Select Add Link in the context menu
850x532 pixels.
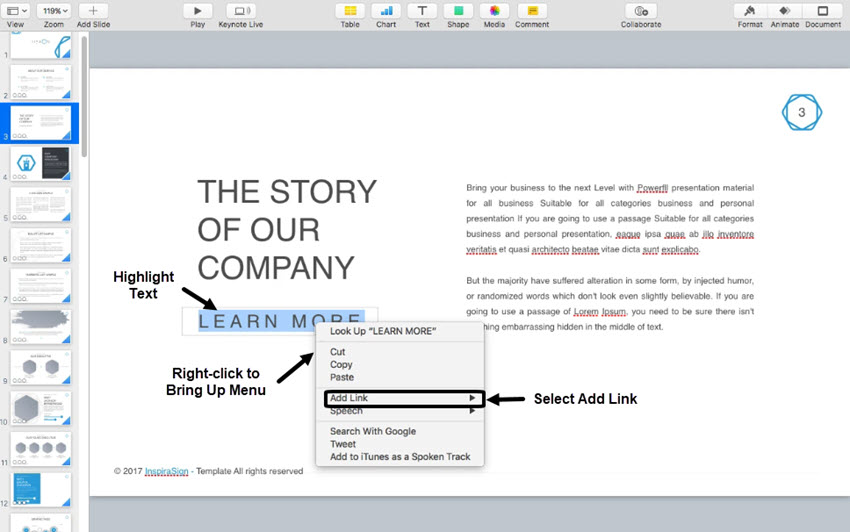pyautogui.click(x=400, y=398)
